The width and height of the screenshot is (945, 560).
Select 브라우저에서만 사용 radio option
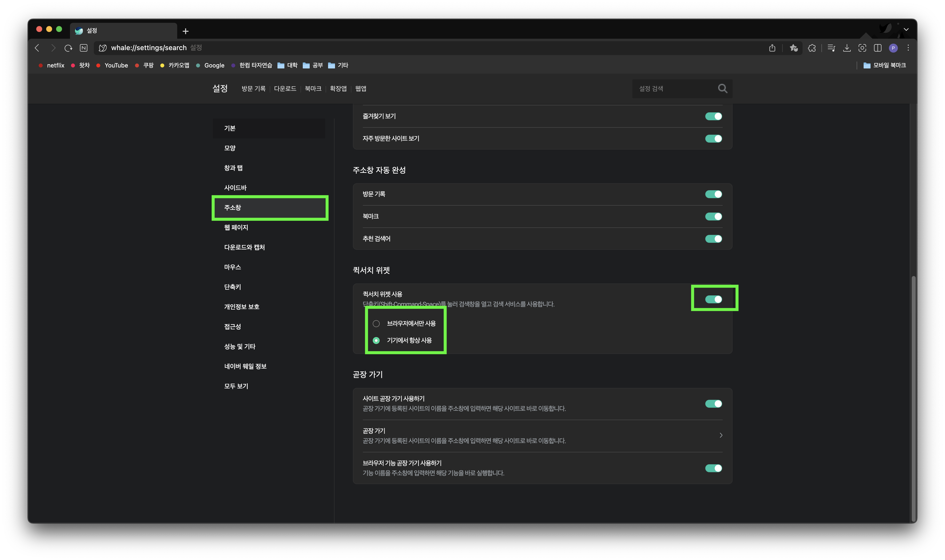tap(376, 323)
